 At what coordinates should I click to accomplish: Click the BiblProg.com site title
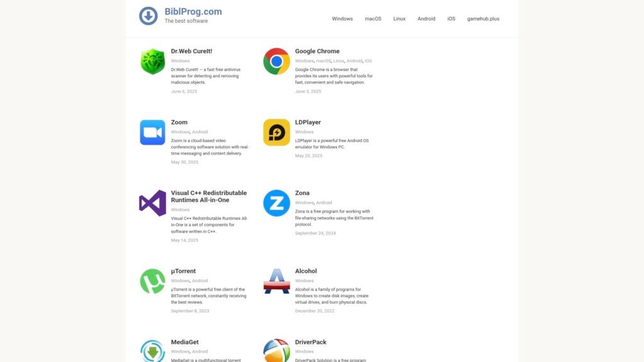pyautogui.click(x=193, y=11)
